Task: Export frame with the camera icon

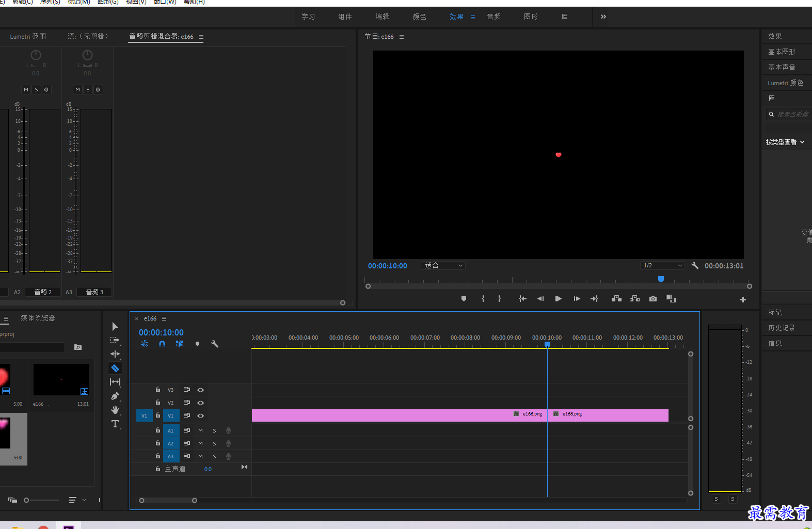Action: (x=653, y=299)
